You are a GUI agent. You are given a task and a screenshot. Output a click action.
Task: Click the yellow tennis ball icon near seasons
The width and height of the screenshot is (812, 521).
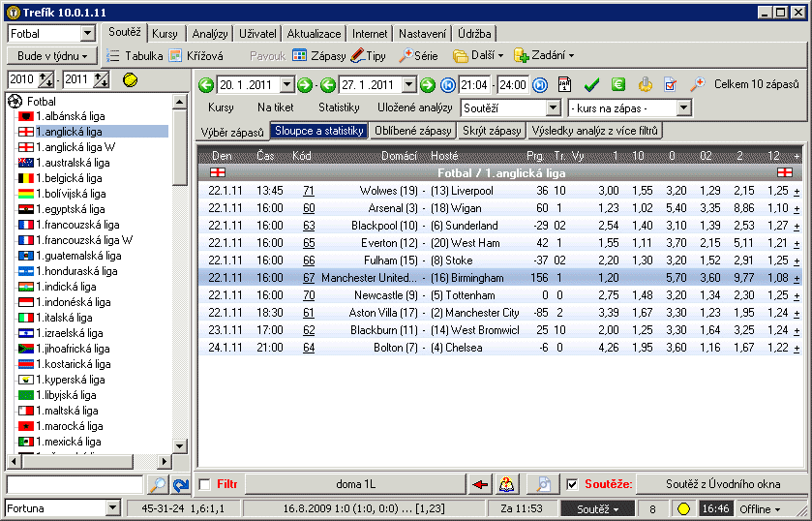[x=131, y=79]
